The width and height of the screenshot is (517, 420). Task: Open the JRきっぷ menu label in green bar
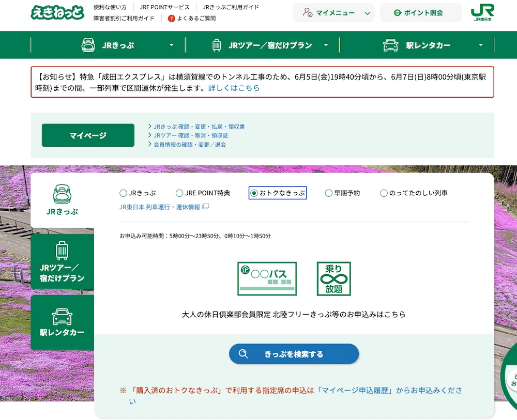[x=118, y=45]
